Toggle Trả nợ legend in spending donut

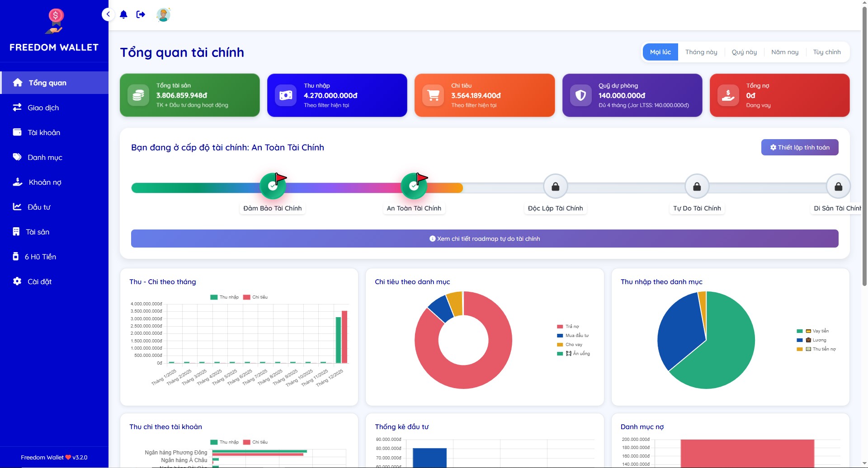click(x=568, y=327)
